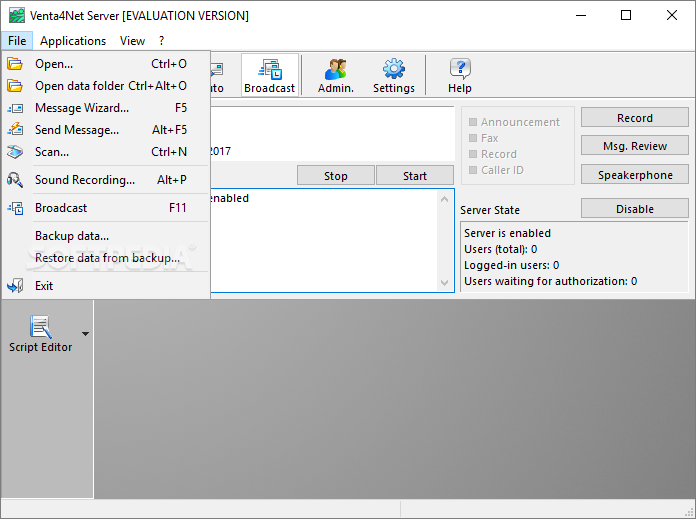Click the Open data folder icon
Screen dimensions: 696x519
[x=15, y=86]
